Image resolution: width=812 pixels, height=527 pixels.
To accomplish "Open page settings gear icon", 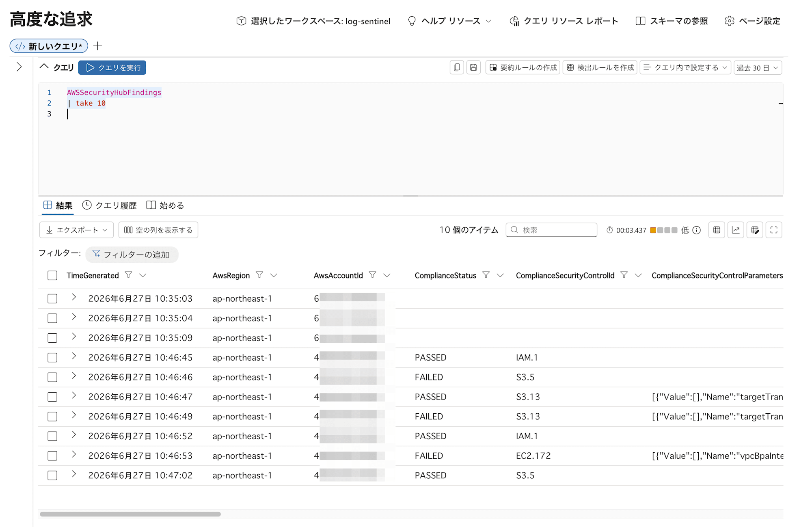I will (x=730, y=21).
